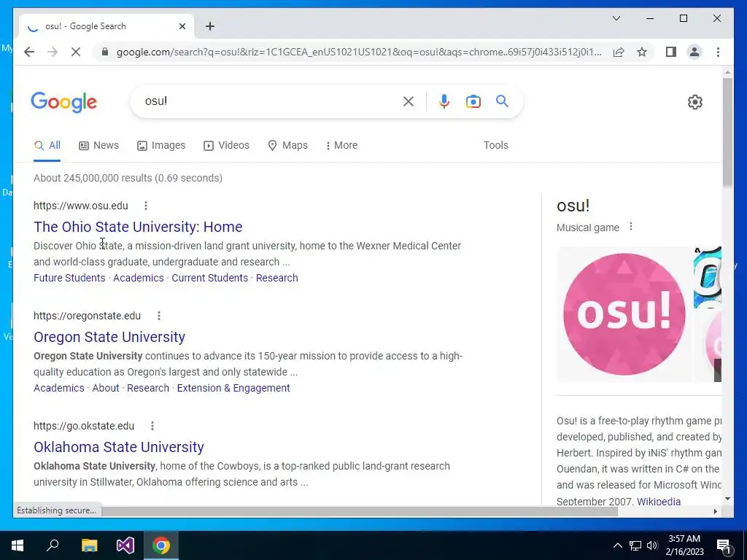Go to Google homepage via logo
The height and width of the screenshot is (560, 747).
64,102
